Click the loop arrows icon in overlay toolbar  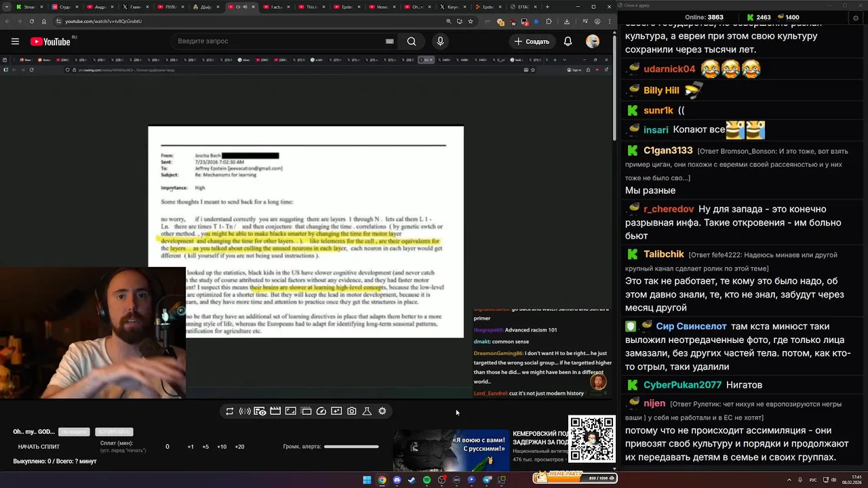[230, 411]
